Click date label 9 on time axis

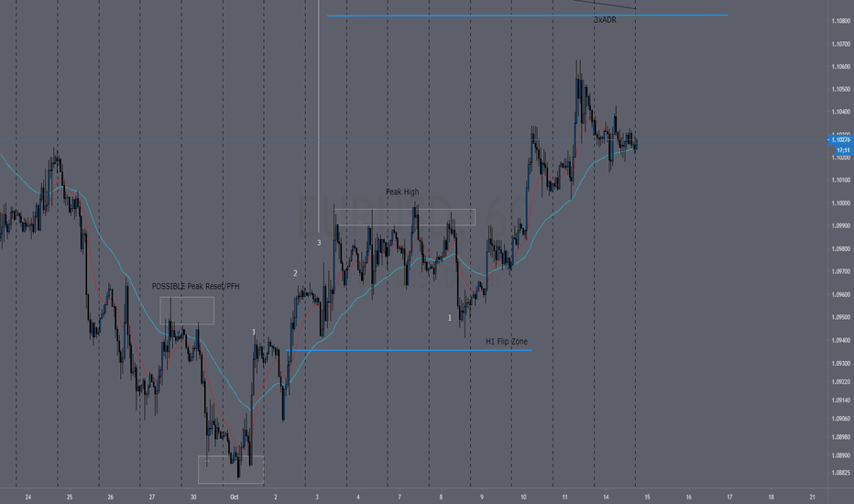(482, 497)
